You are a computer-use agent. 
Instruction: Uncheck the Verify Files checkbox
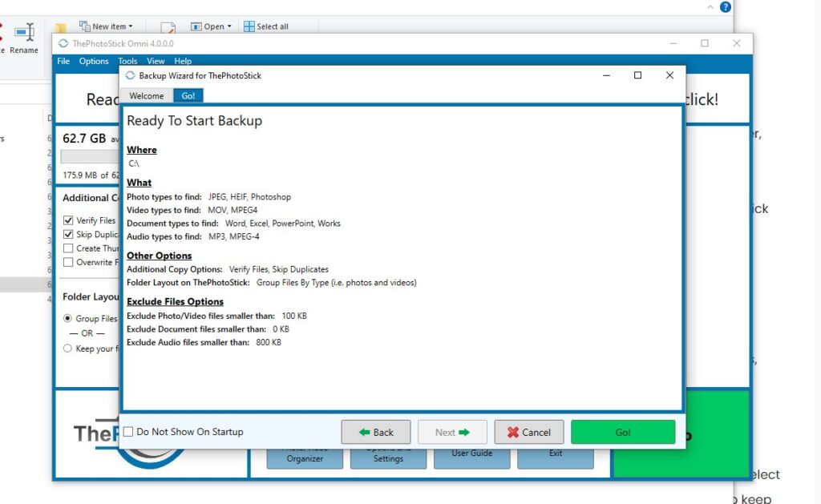coord(68,220)
